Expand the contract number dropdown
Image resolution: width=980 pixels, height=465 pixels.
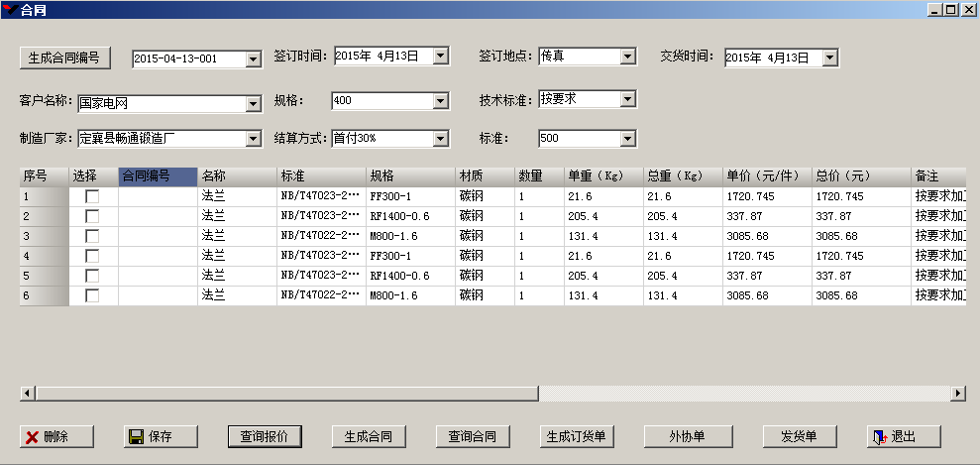click(253, 59)
